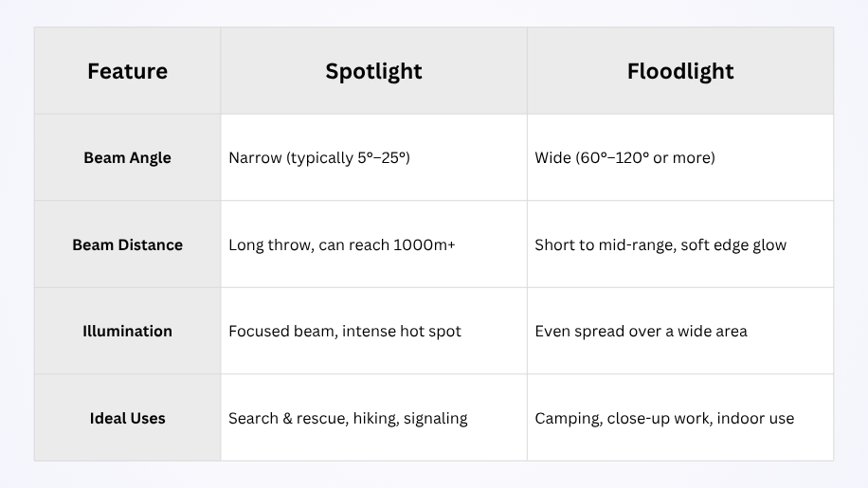Select the Beam Distance row label
Image resolution: width=868 pixels, height=488 pixels.
click(127, 244)
